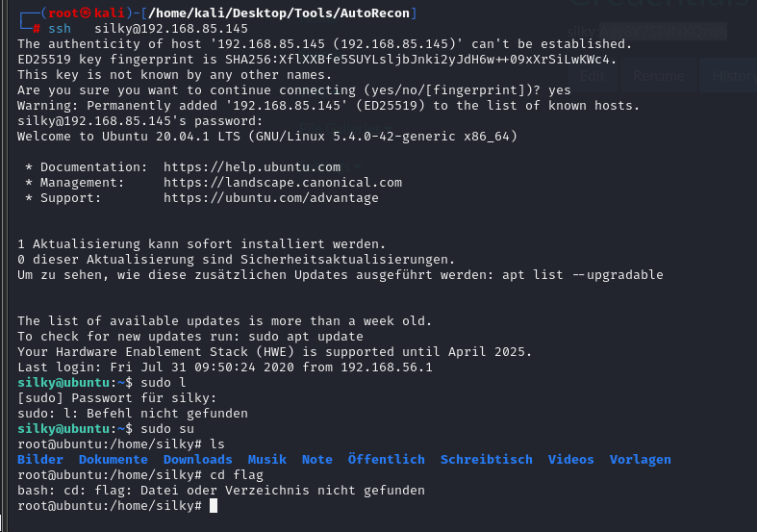Image resolution: width=757 pixels, height=532 pixels.
Task: Click the Videos directory name
Action: click(571, 460)
